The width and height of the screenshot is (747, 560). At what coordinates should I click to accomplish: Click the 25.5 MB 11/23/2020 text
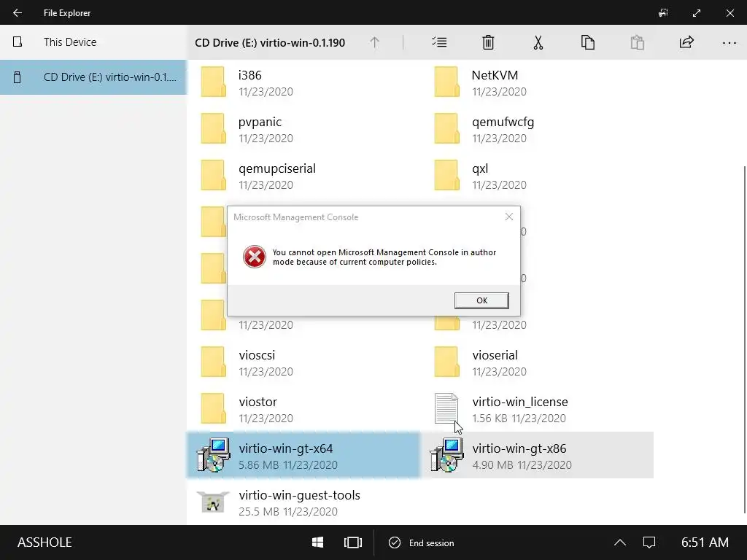287,511
